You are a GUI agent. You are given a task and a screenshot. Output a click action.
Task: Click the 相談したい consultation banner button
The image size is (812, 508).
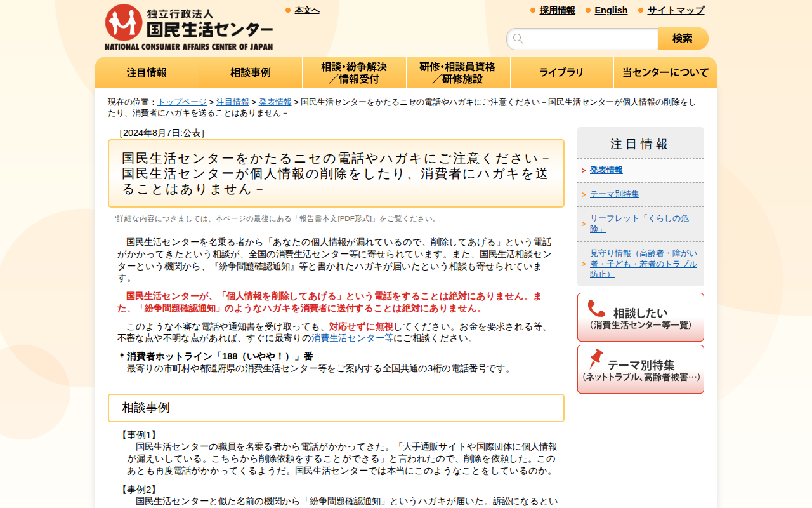pos(641,317)
